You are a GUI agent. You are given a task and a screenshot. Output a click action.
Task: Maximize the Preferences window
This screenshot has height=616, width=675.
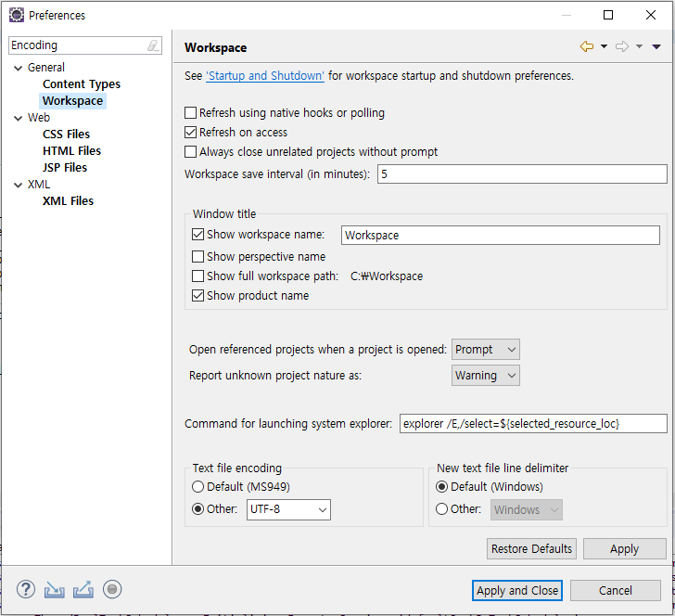(x=608, y=15)
